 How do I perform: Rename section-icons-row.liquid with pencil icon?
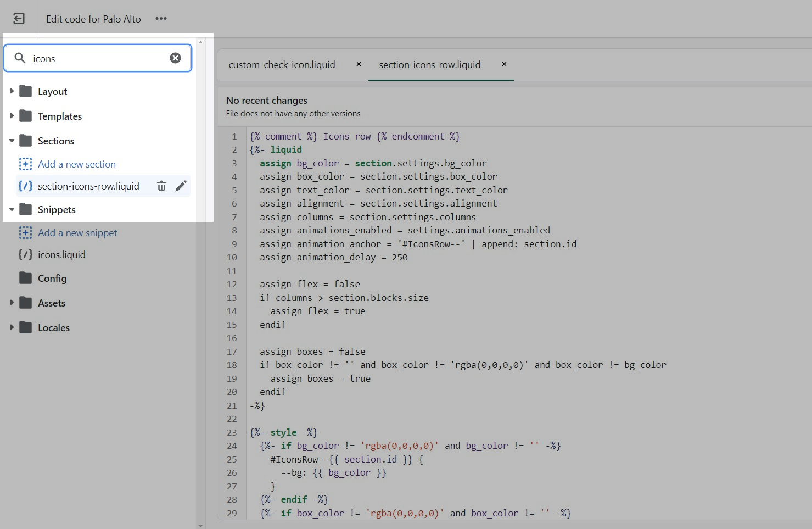click(x=181, y=186)
